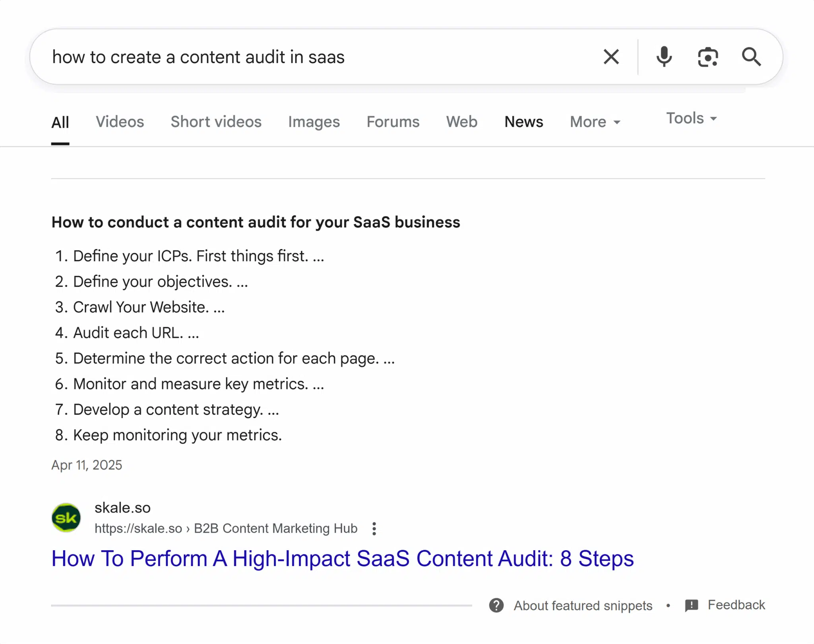Click list item 'Keep monitoring your metrics.'
The height and width of the screenshot is (644, 814).
pyautogui.click(x=177, y=435)
